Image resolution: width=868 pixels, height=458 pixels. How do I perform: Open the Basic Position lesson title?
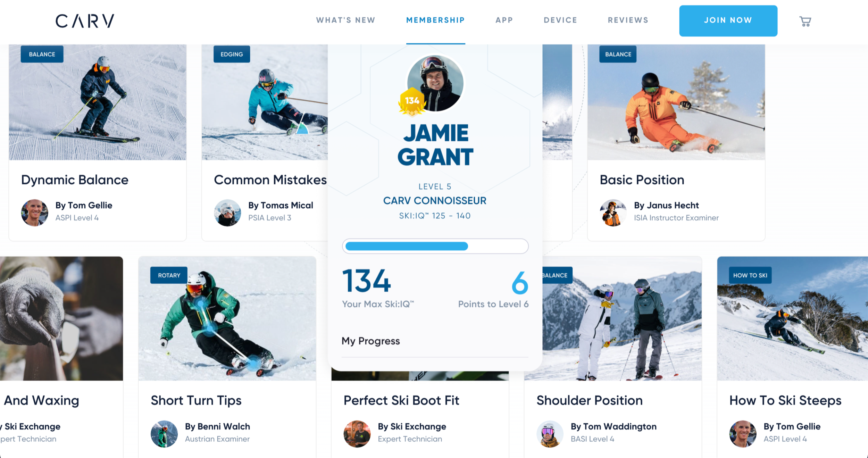click(642, 180)
